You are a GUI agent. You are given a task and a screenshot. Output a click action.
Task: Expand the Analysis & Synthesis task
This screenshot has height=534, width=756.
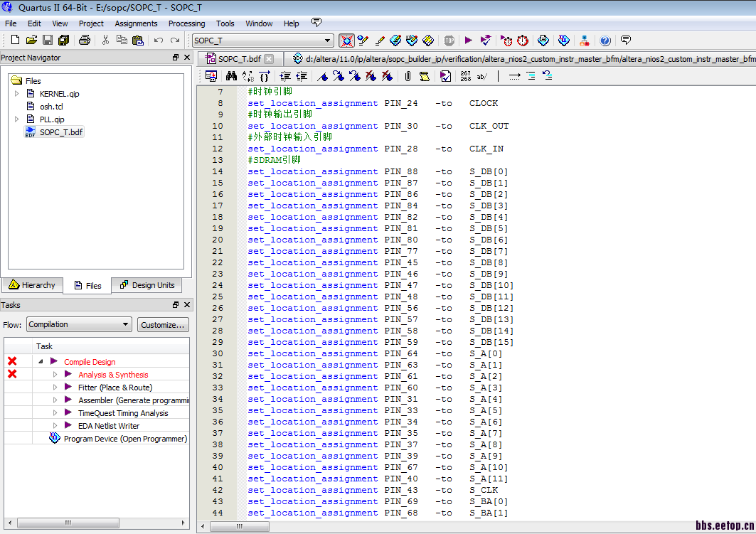coord(55,375)
